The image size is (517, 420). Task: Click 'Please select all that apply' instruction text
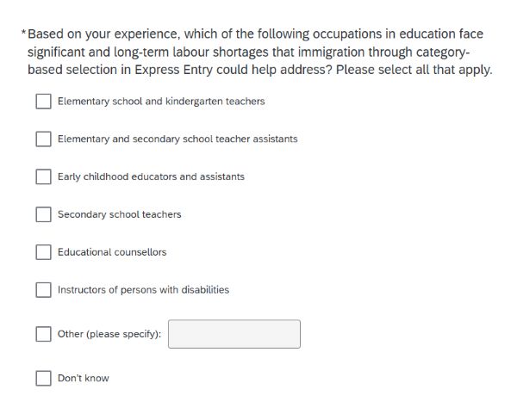click(x=414, y=70)
